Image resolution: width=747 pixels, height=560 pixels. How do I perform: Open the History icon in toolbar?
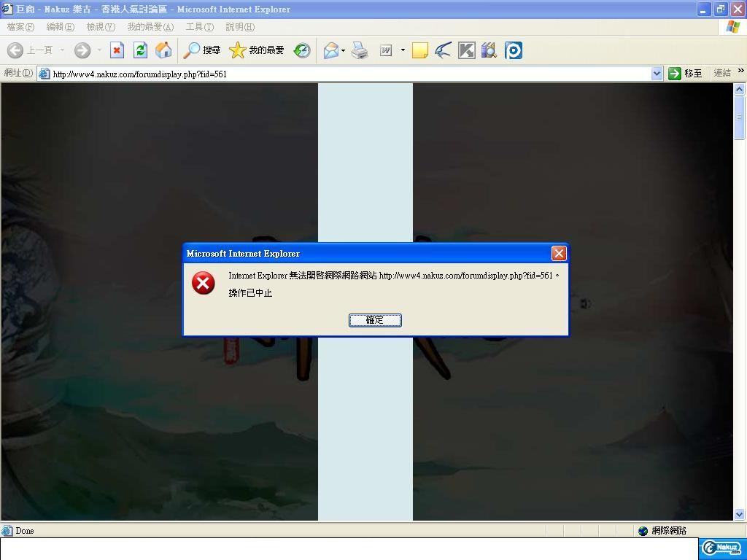pos(302,50)
